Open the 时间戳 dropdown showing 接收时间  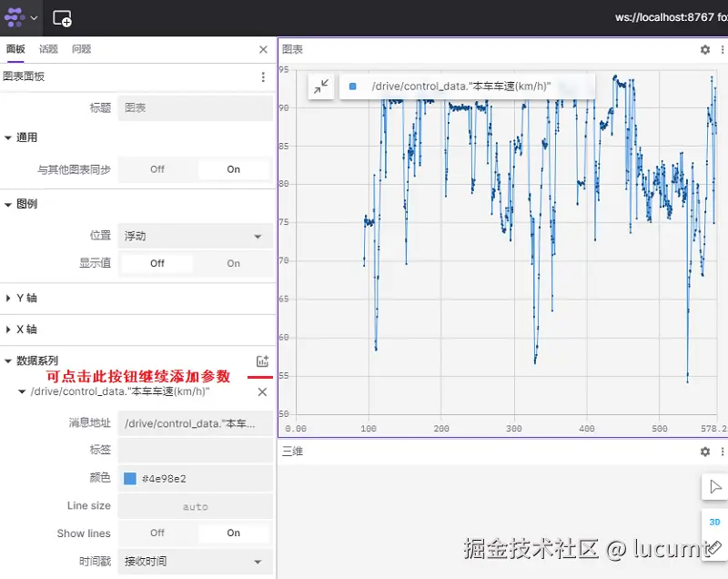[194, 562]
